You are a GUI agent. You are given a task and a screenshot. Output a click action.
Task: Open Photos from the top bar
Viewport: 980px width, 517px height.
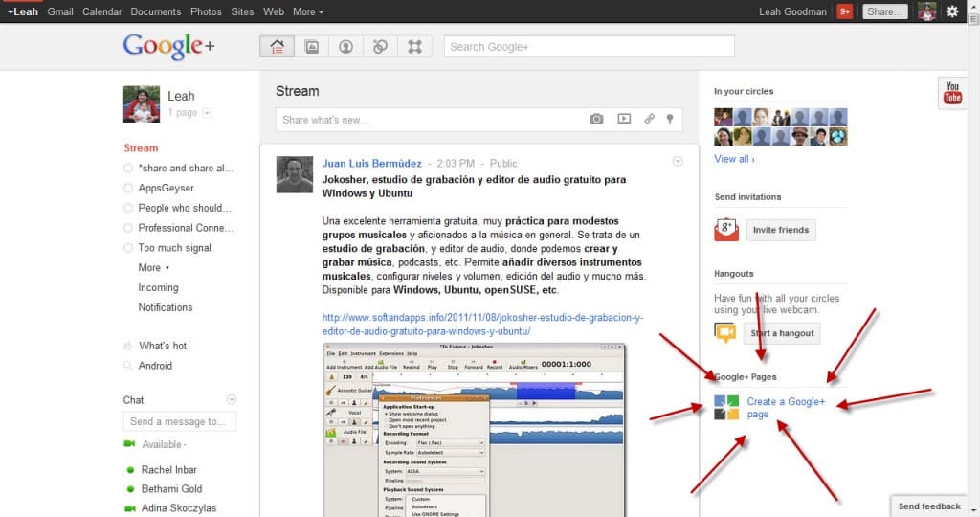pyautogui.click(x=206, y=11)
